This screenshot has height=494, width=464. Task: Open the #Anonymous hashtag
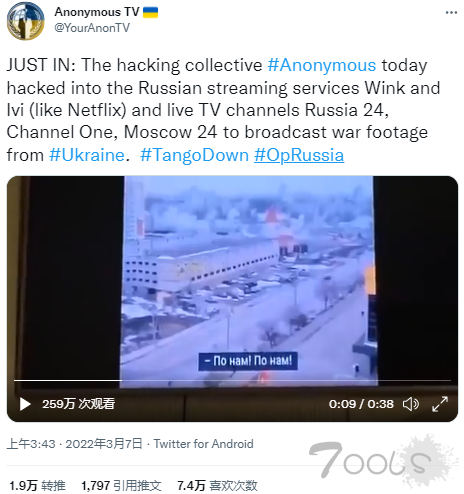tap(322, 65)
